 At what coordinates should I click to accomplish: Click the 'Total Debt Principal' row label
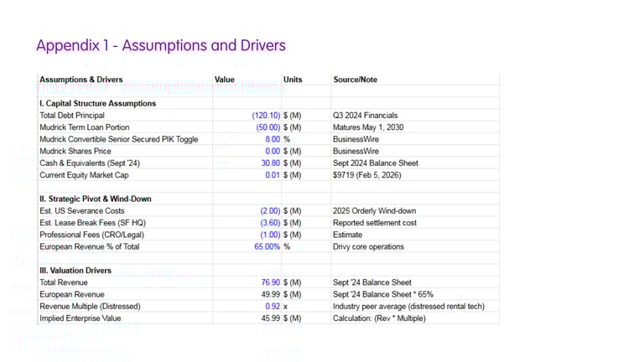click(x=72, y=116)
